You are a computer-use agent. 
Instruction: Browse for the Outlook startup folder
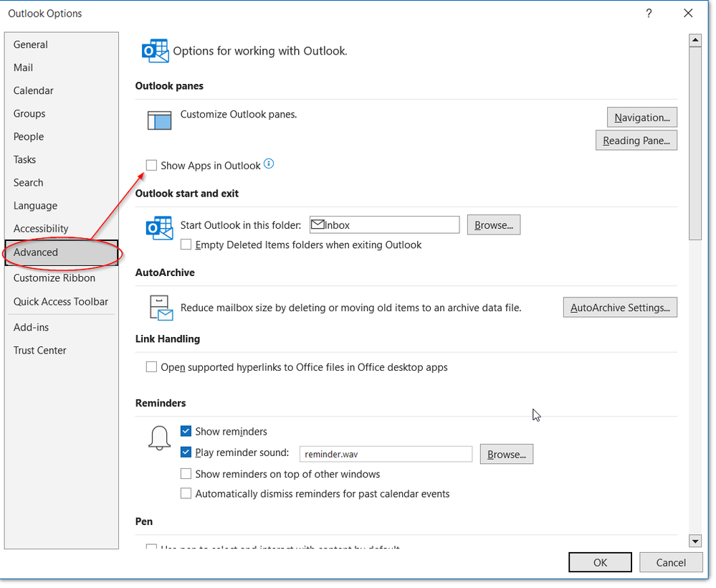494,224
